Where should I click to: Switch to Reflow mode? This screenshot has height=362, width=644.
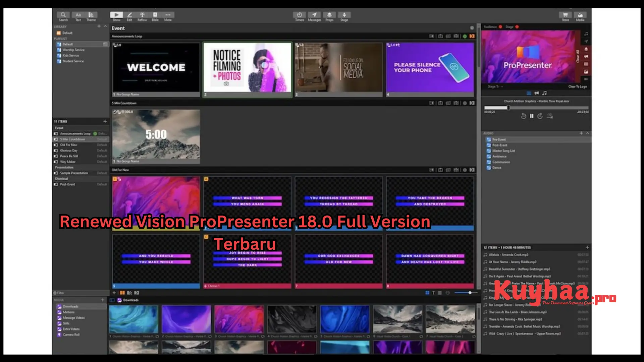pos(142,16)
